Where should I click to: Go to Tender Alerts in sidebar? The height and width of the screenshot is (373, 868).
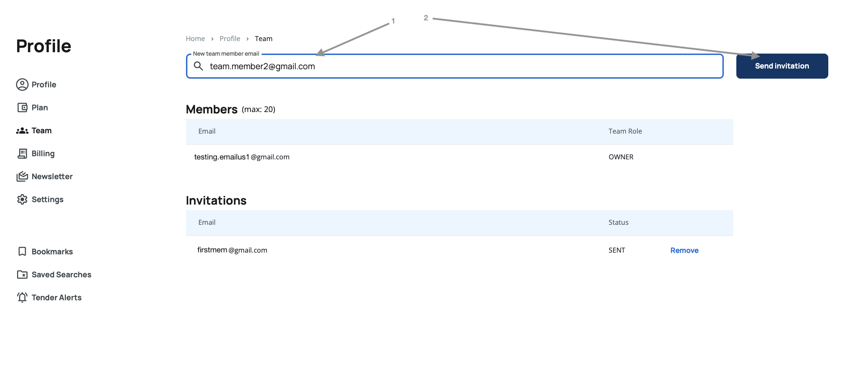[x=56, y=297]
